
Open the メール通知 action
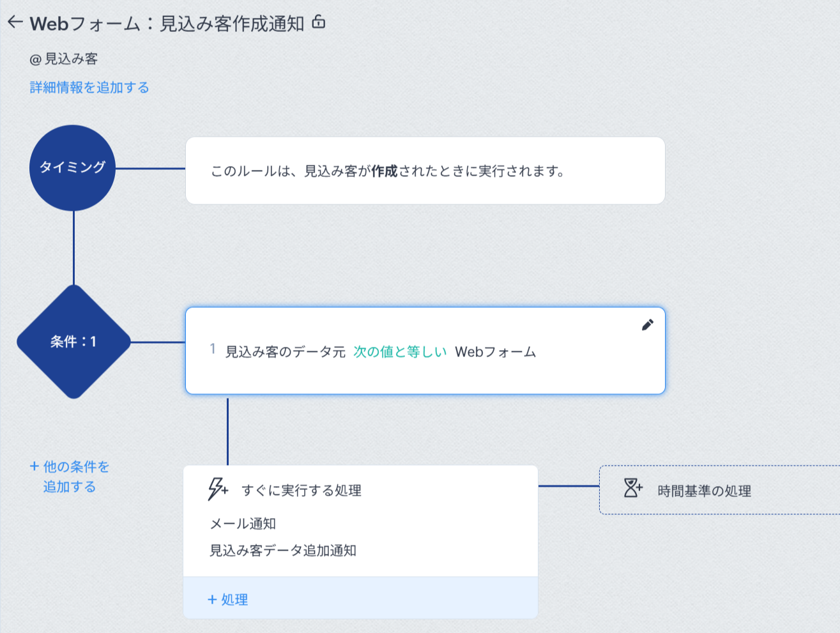pyautogui.click(x=243, y=524)
